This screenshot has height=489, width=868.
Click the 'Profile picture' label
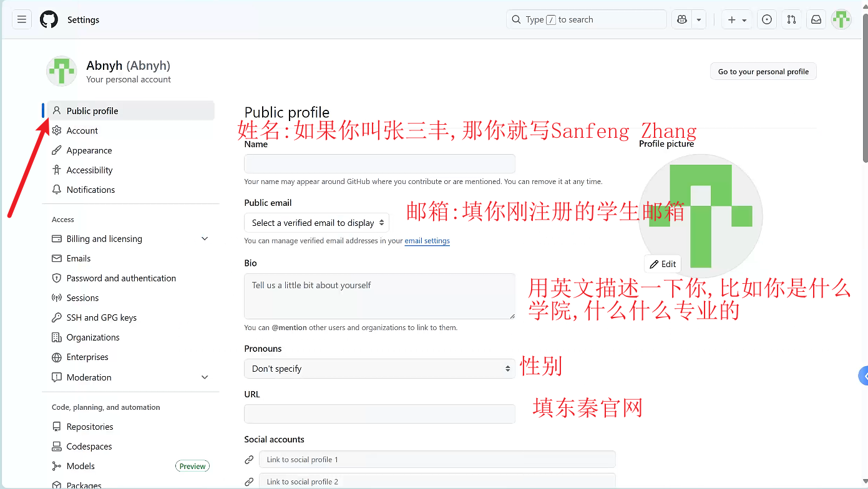pyautogui.click(x=666, y=144)
